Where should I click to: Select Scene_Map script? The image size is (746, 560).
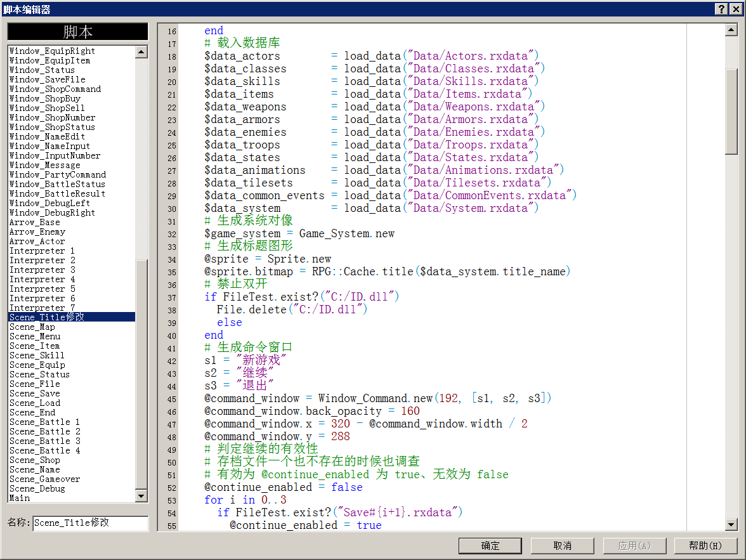(x=72, y=327)
